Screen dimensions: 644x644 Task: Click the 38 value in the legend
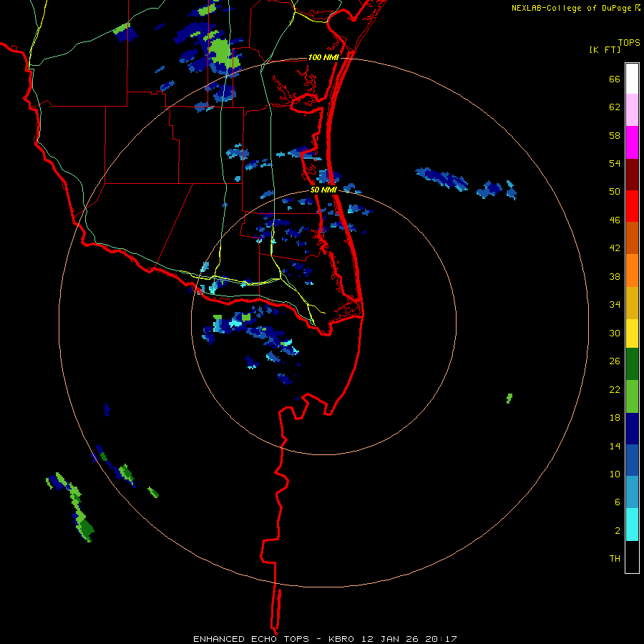tap(615, 276)
